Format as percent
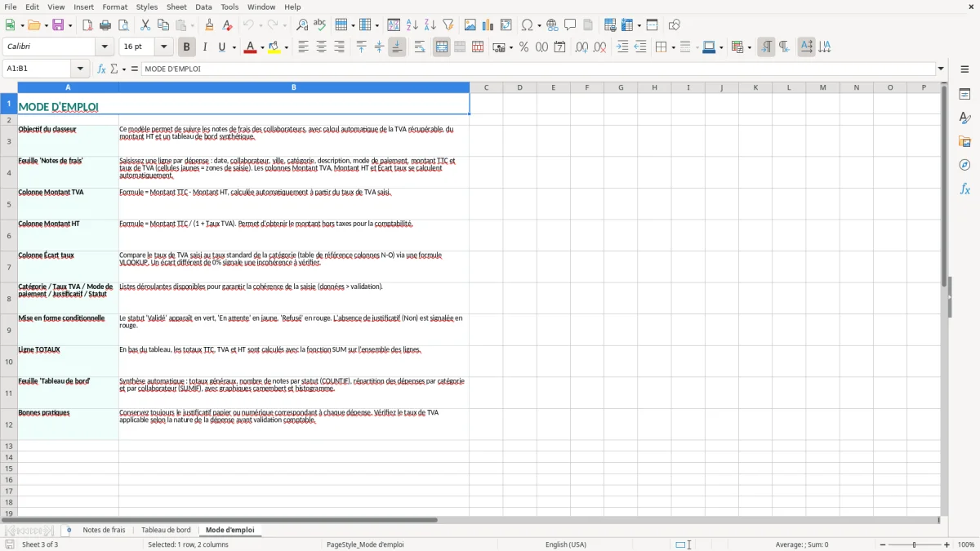980x551 pixels. tap(523, 47)
